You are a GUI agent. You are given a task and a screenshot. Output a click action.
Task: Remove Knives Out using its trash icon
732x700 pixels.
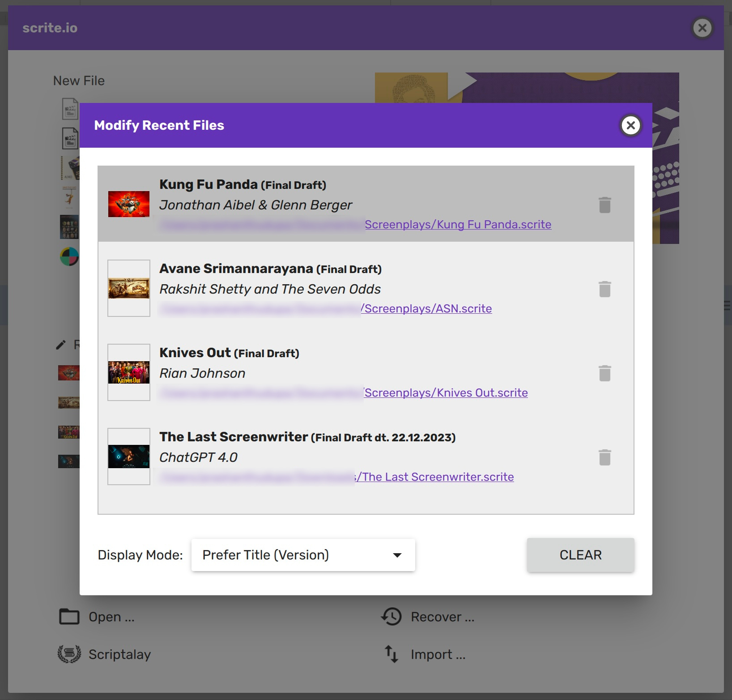coord(604,373)
